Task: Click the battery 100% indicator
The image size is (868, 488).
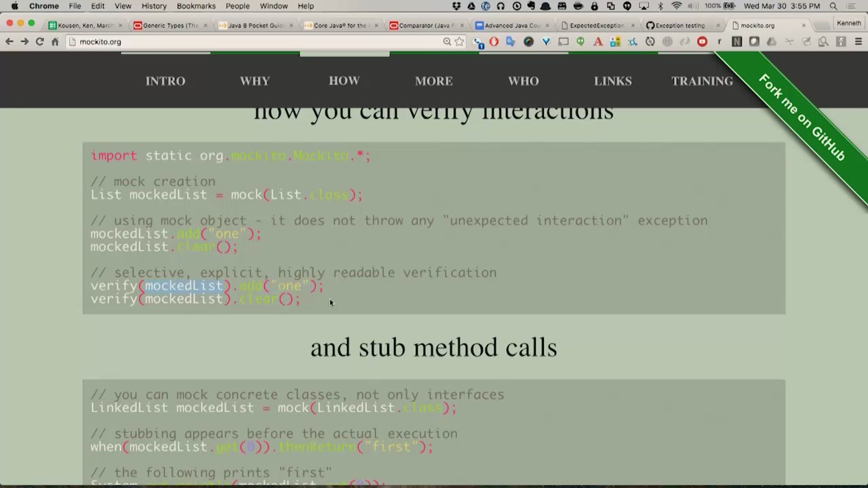Action: coord(720,6)
